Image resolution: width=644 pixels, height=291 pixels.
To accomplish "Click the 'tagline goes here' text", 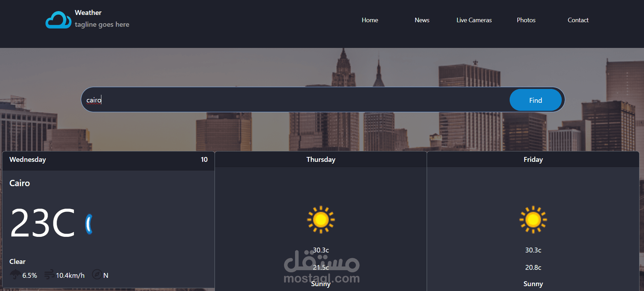I will click(102, 24).
